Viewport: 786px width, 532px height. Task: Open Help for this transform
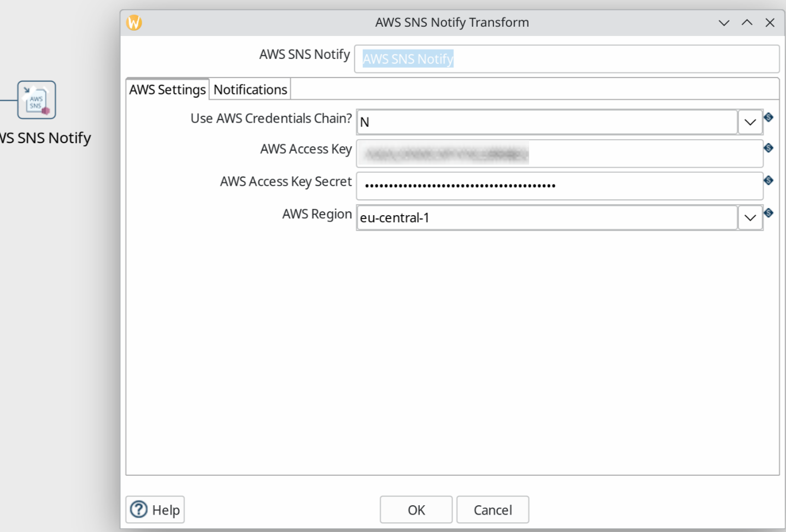155,510
